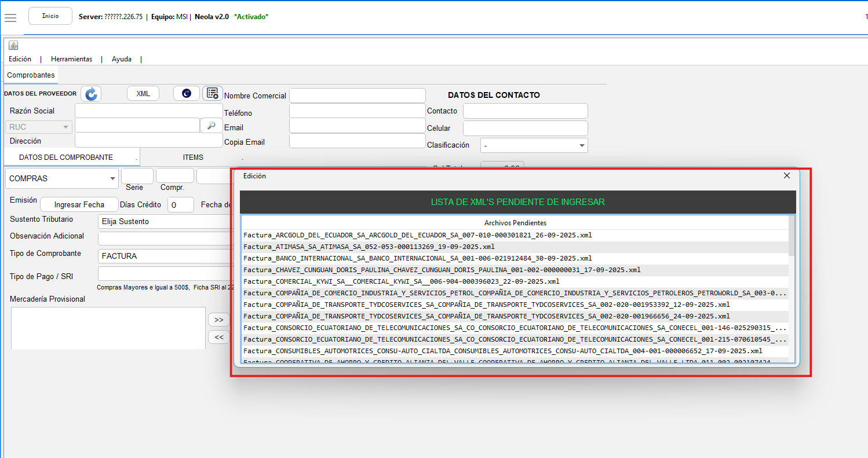The width and height of the screenshot is (868, 458).
Task: Click the Java icon above the Edición menu
Action: pos(13,45)
